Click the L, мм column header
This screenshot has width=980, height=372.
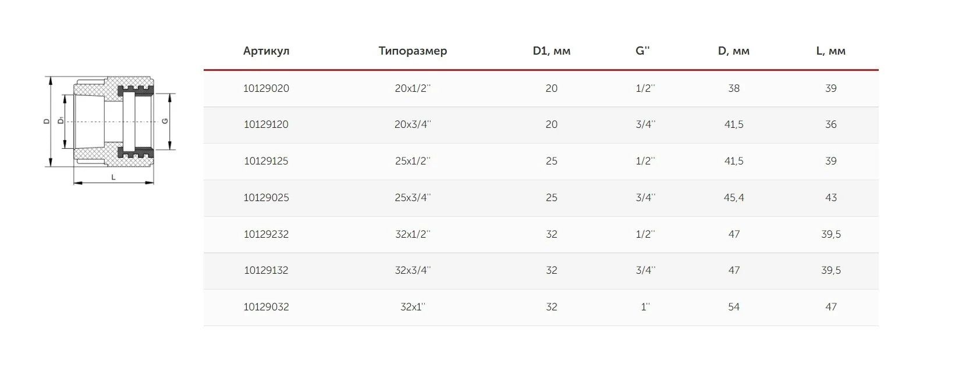coord(830,51)
